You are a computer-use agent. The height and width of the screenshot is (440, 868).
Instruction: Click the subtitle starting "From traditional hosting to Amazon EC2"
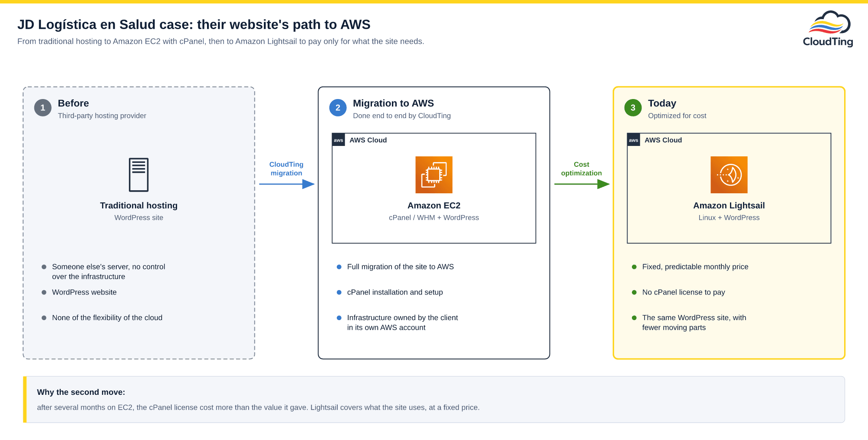(221, 41)
